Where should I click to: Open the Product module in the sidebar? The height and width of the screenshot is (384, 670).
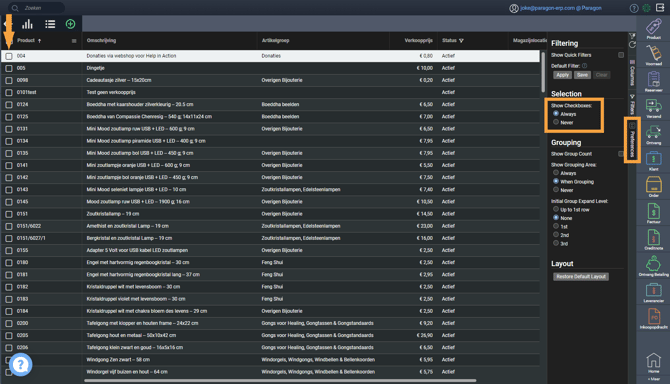pos(653,29)
